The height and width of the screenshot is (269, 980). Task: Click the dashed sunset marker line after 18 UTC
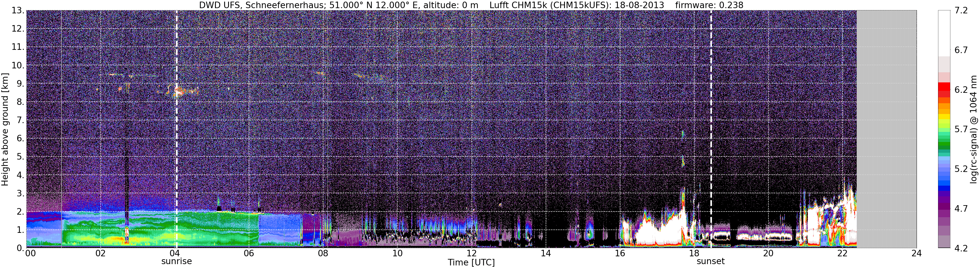(711, 129)
